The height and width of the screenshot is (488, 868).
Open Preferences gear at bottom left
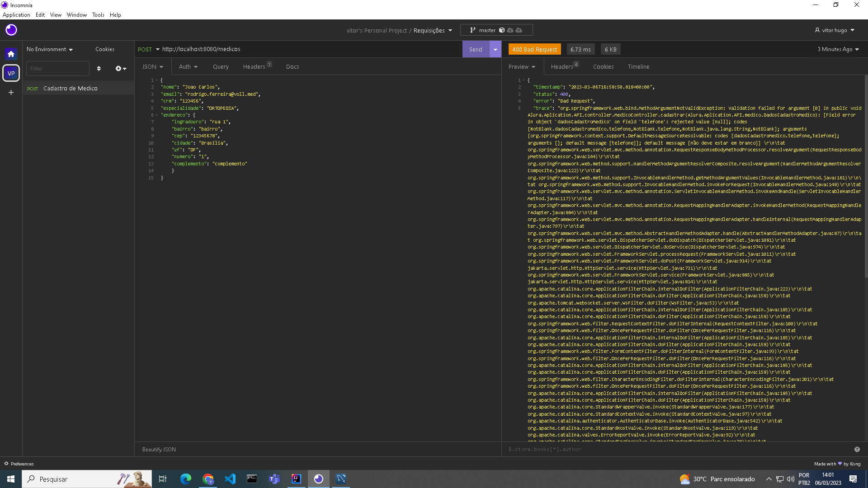19,464
